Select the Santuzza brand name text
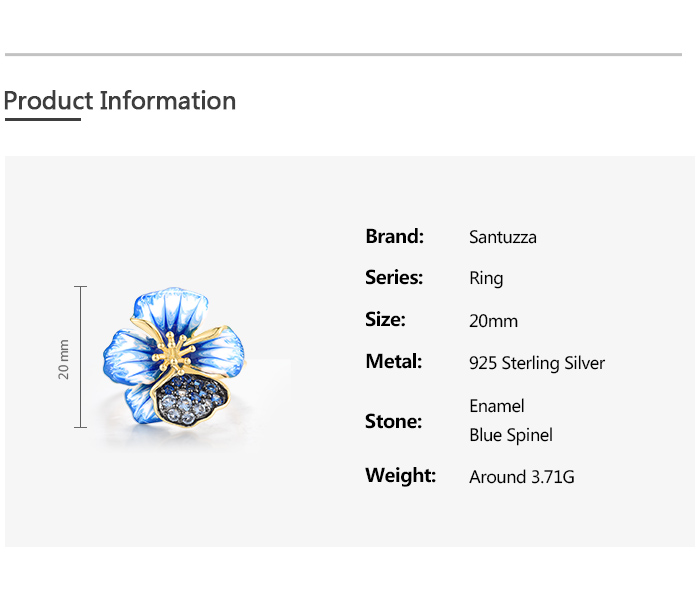 tap(502, 237)
